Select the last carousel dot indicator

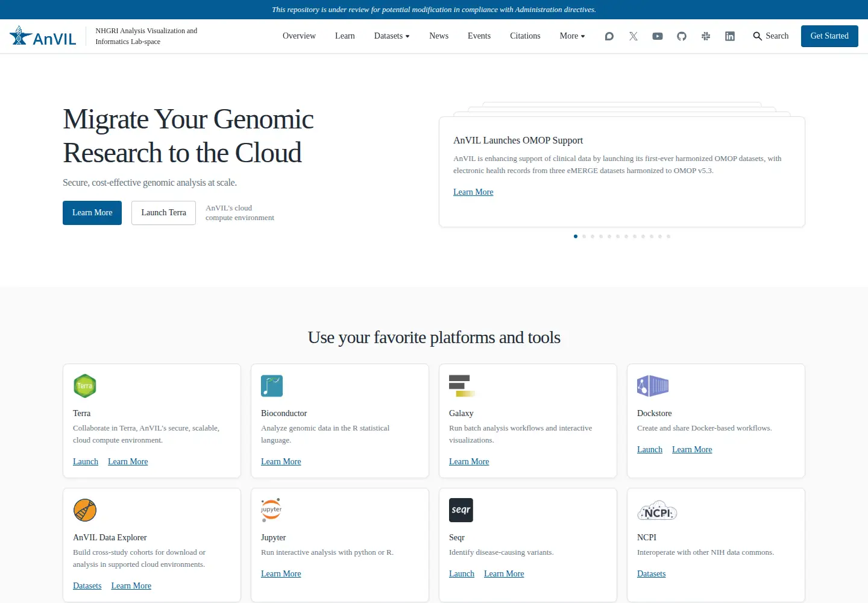[668, 236]
